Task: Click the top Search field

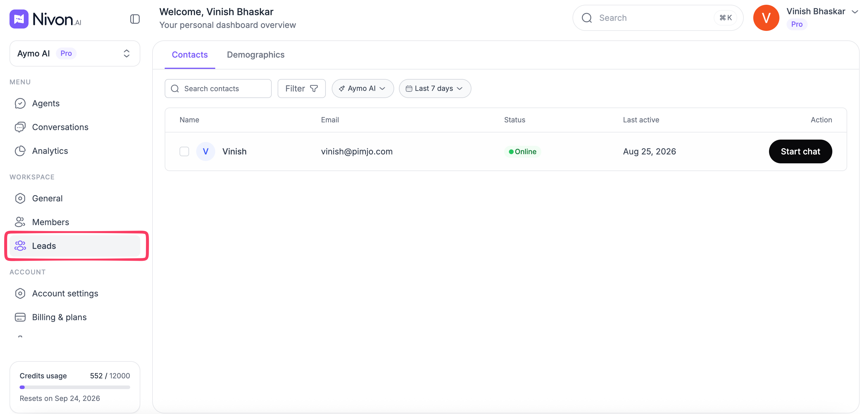Action: pyautogui.click(x=658, y=18)
